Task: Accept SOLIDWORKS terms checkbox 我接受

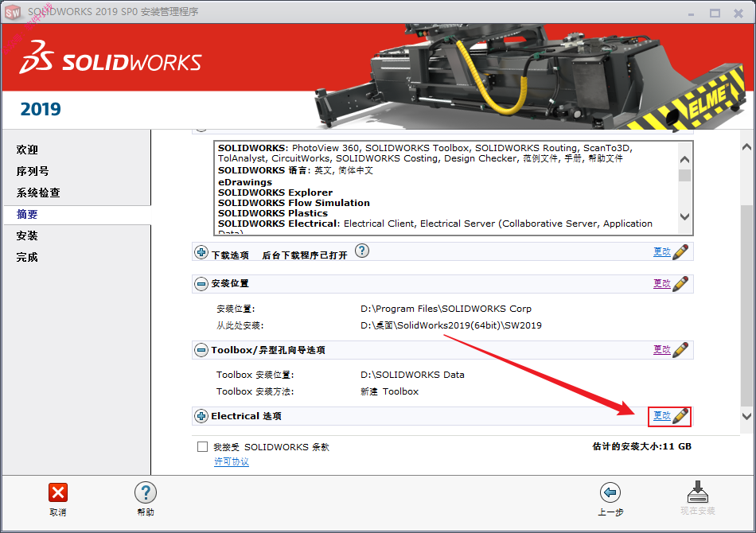Action: 202,447
